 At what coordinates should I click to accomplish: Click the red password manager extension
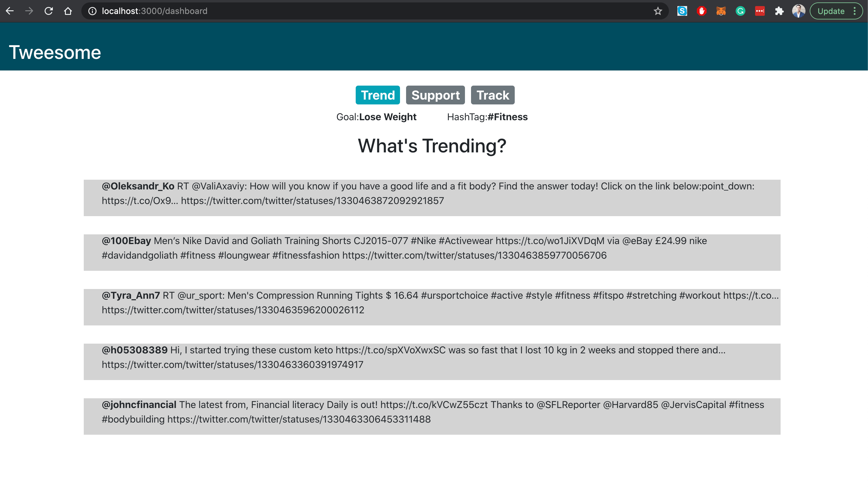[760, 11]
